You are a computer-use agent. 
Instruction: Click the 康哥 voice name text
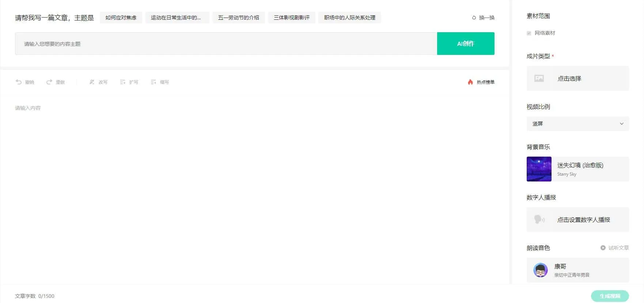560,266
